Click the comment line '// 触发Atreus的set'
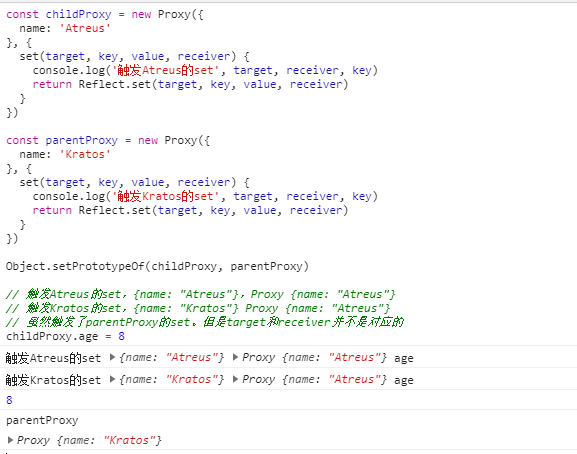This screenshot has height=454, width=577. (x=201, y=294)
